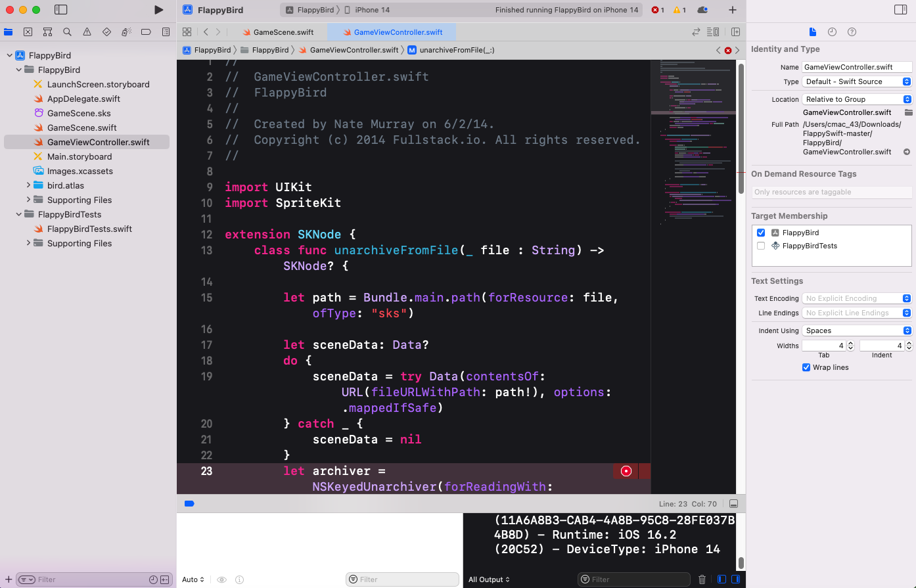Open the editor options lines menu
This screenshot has width=916, height=588.
(x=713, y=32)
